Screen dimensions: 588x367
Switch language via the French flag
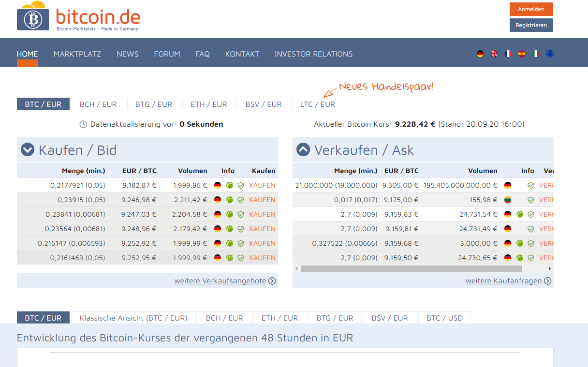point(508,54)
